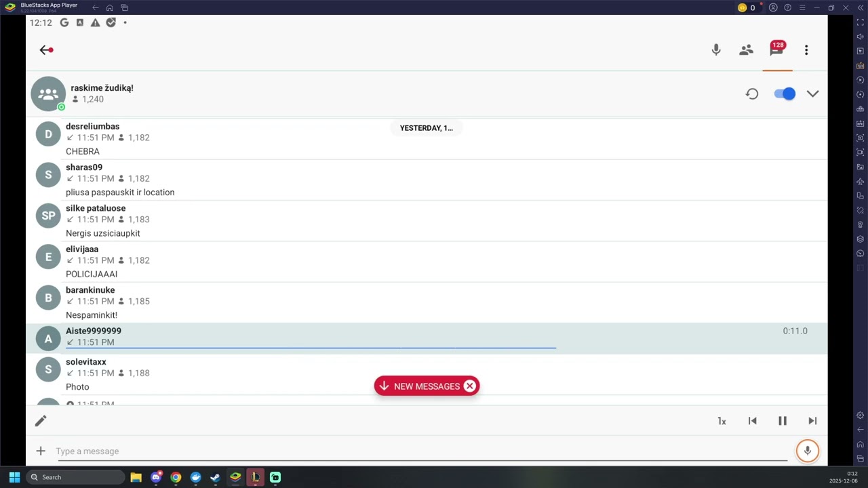Dismiss the New Messages banner
Image resolution: width=868 pixels, height=488 pixels.
point(470,386)
